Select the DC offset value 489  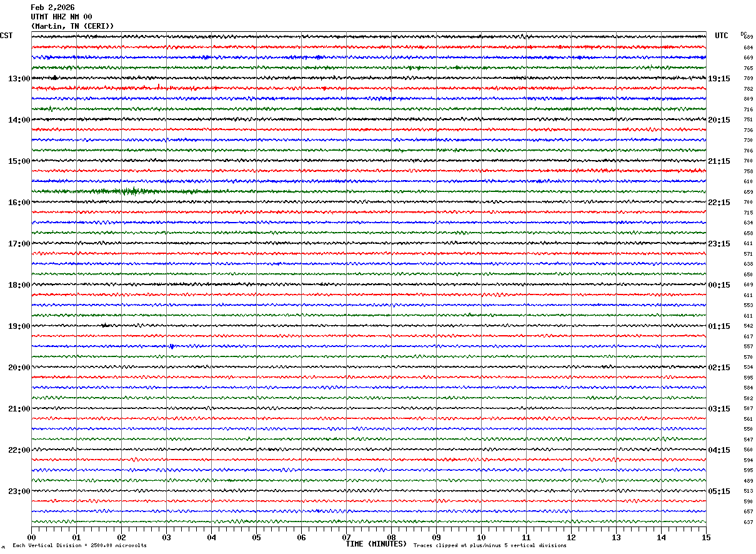[748, 481]
